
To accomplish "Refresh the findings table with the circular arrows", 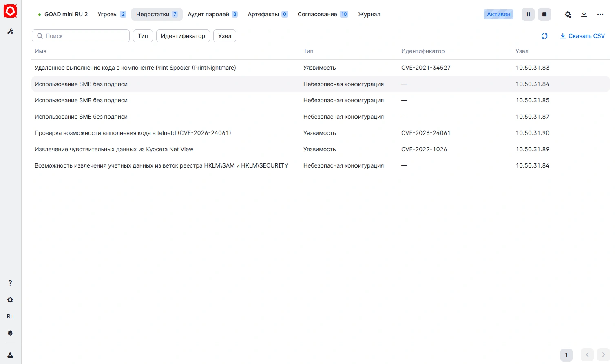I will [544, 36].
